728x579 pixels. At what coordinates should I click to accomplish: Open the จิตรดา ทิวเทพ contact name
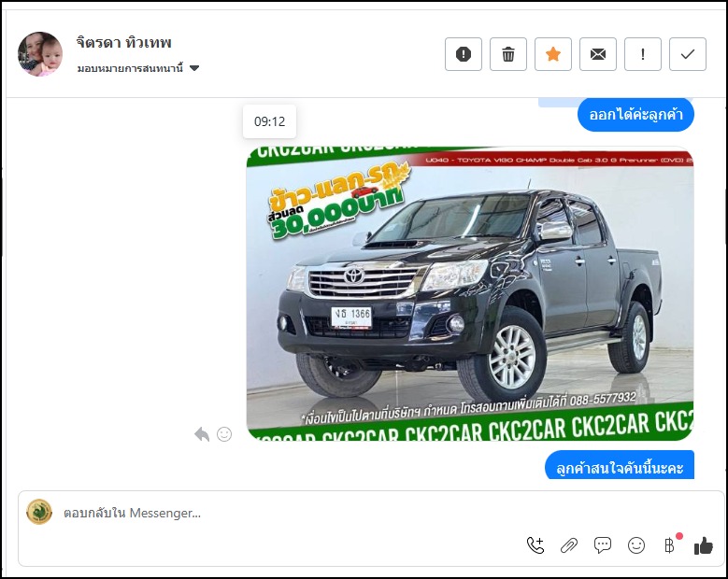tap(124, 43)
